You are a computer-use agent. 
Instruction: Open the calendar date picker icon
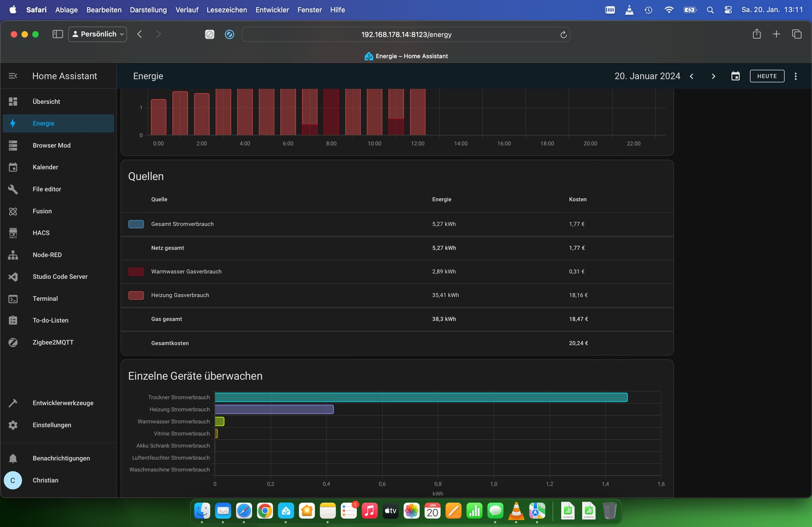point(735,76)
